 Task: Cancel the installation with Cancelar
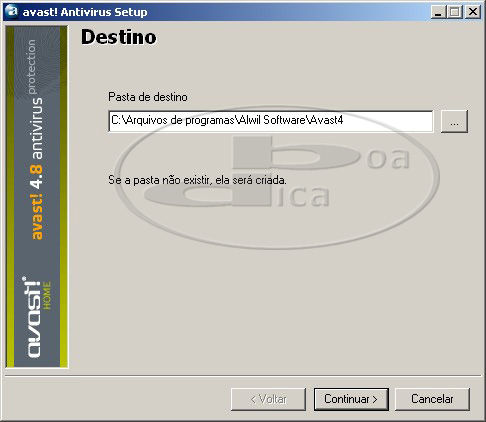(432, 399)
